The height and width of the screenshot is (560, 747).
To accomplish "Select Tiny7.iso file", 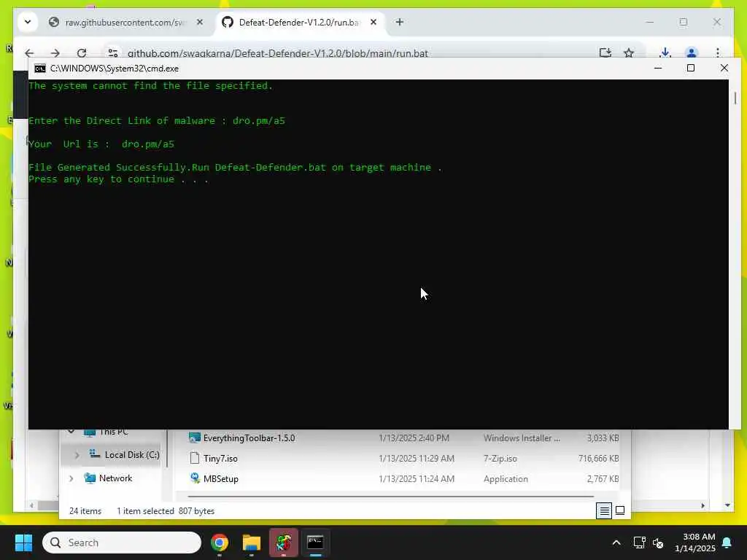I will (220, 459).
